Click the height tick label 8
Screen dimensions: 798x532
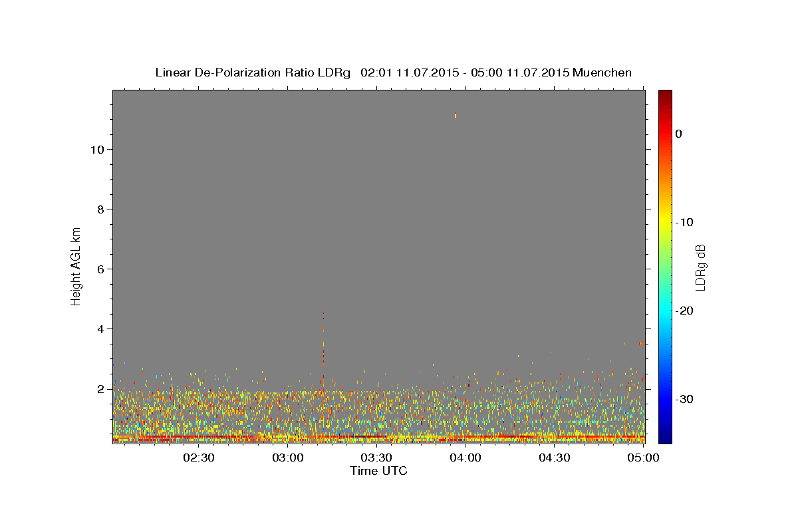tap(99, 209)
